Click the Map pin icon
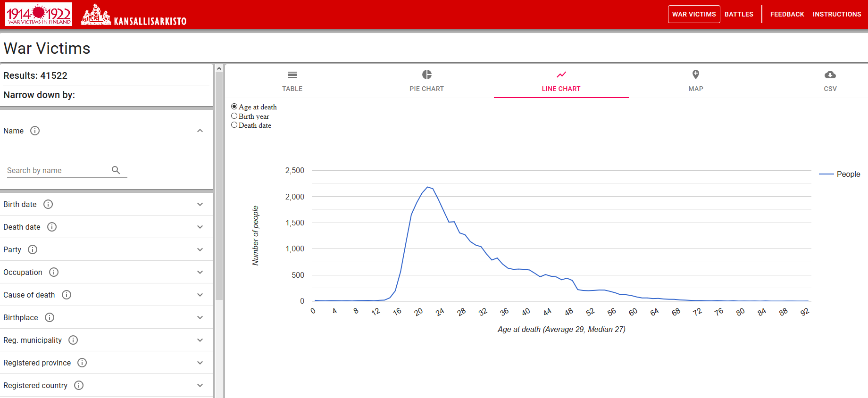The height and width of the screenshot is (398, 868). tap(695, 75)
